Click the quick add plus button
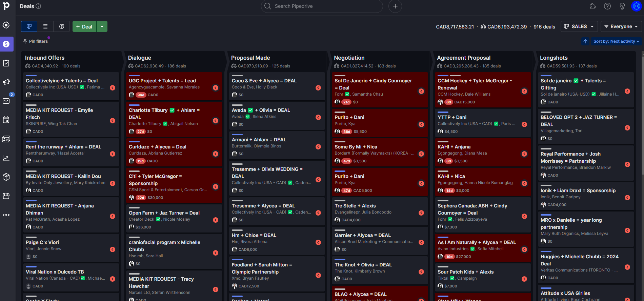The image size is (644, 301). pyautogui.click(x=395, y=6)
